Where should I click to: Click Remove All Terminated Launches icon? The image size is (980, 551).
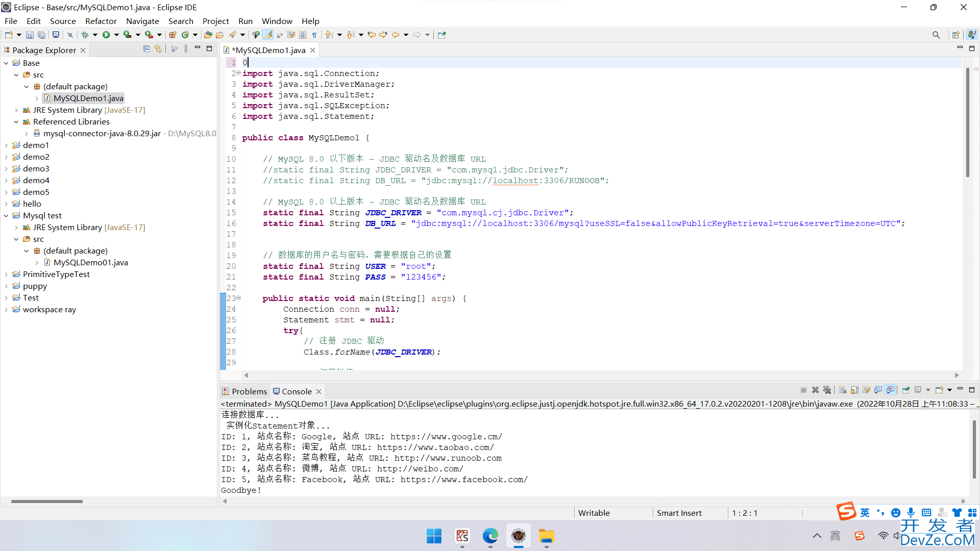(827, 390)
